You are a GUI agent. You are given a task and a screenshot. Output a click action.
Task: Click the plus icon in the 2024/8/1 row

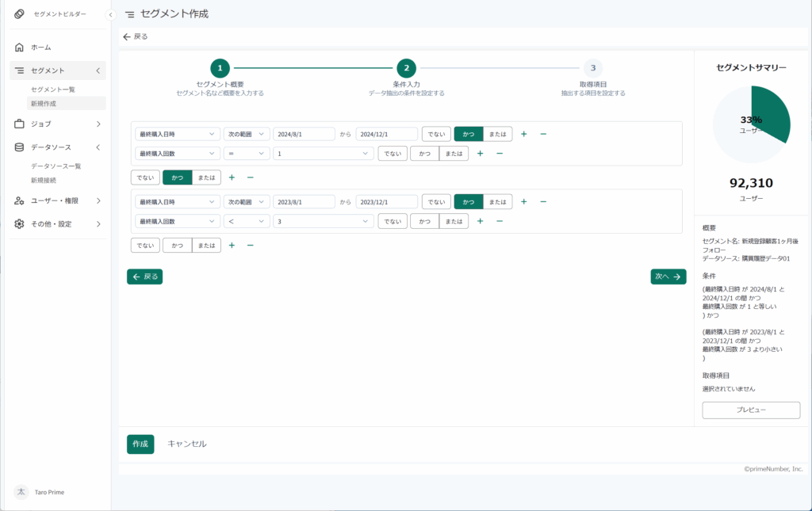click(x=523, y=135)
